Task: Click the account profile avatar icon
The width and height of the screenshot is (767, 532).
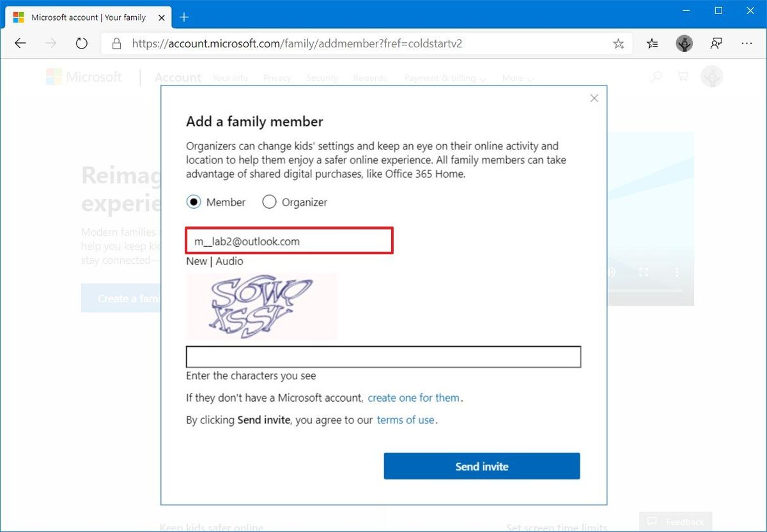Action: click(x=711, y=76)
